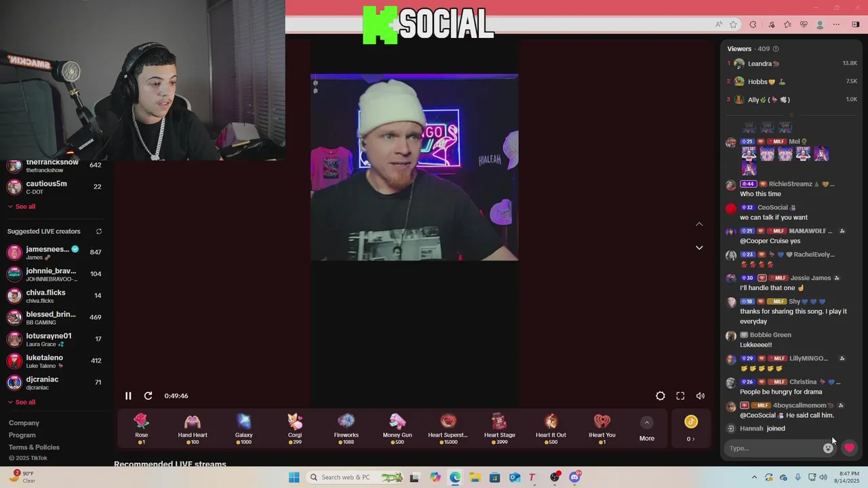The width and height of the screenshot is (868, 488).
Task: Go to next LIVE with down chevron
Action: (699, 247)
